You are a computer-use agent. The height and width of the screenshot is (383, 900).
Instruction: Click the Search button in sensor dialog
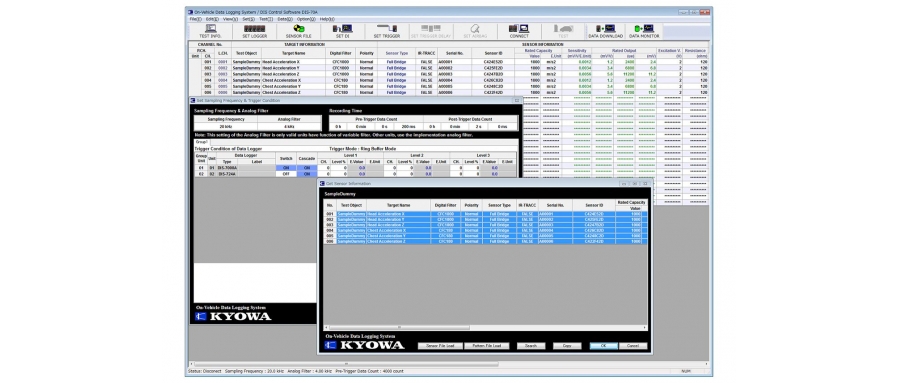click(530, 346)
